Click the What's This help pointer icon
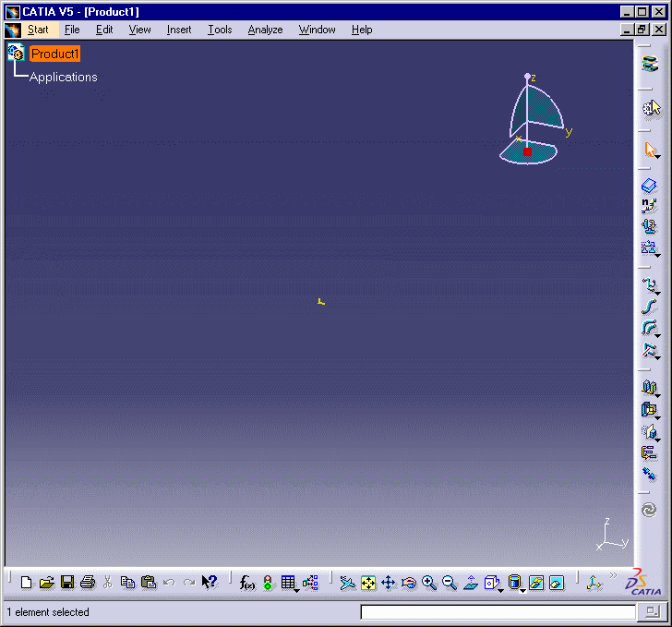This screenshot has width=672, height=627. click(210, 583)
